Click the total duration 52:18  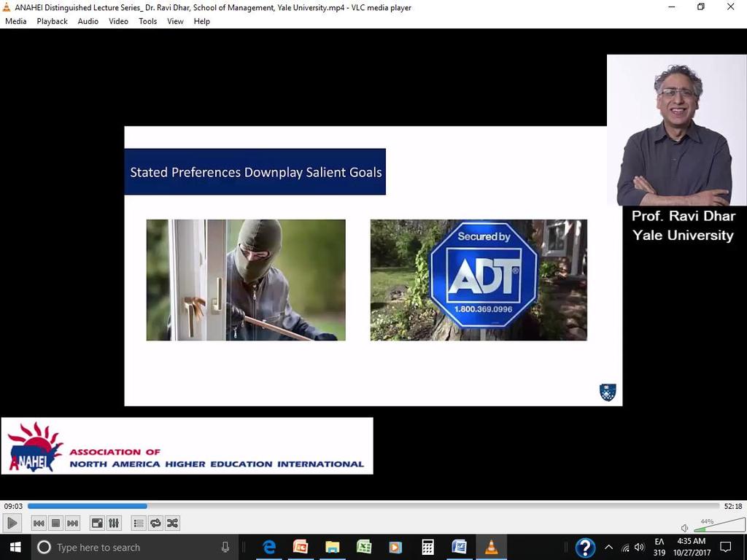732,506
